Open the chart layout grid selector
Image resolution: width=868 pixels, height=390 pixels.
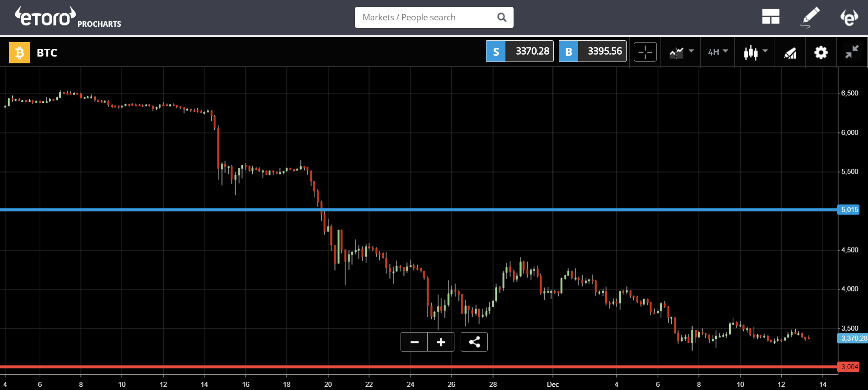[x=770, y=17]
